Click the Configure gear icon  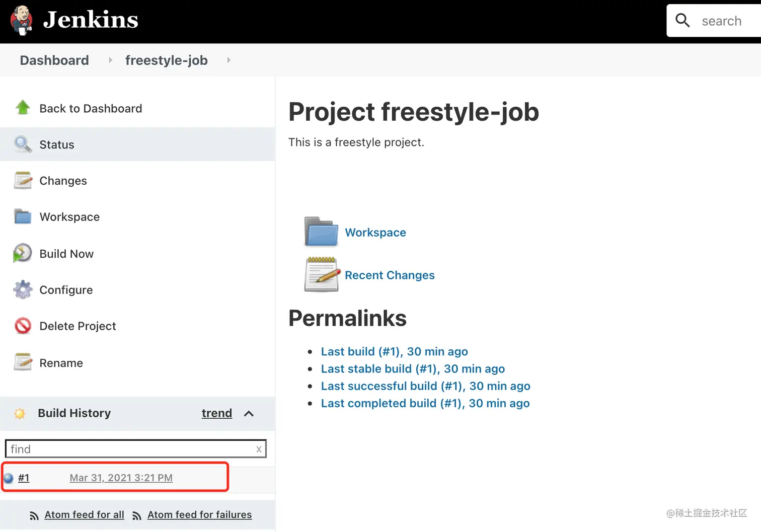pos(23,290)
